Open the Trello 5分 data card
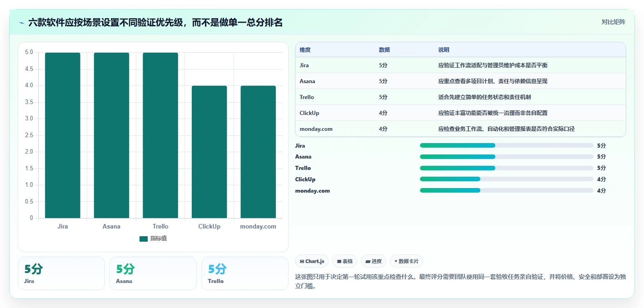This screenshot has height=308, width=644. coord(245,273)
